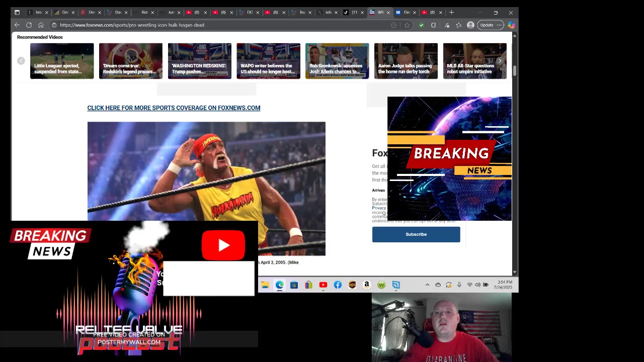Open the browser home page icon
Viewport: 644px width, 362px height.
[x=41, y=25]
